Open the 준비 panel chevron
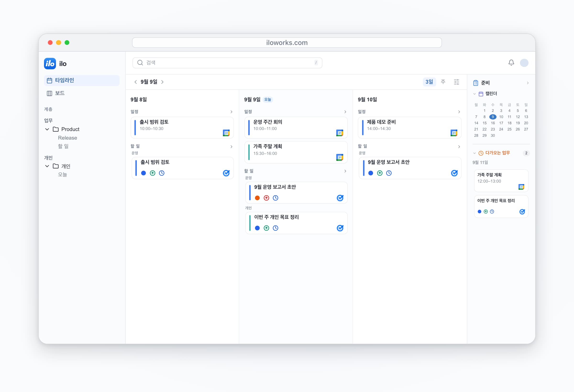This screenshot has height=392, width=574. 528,83
